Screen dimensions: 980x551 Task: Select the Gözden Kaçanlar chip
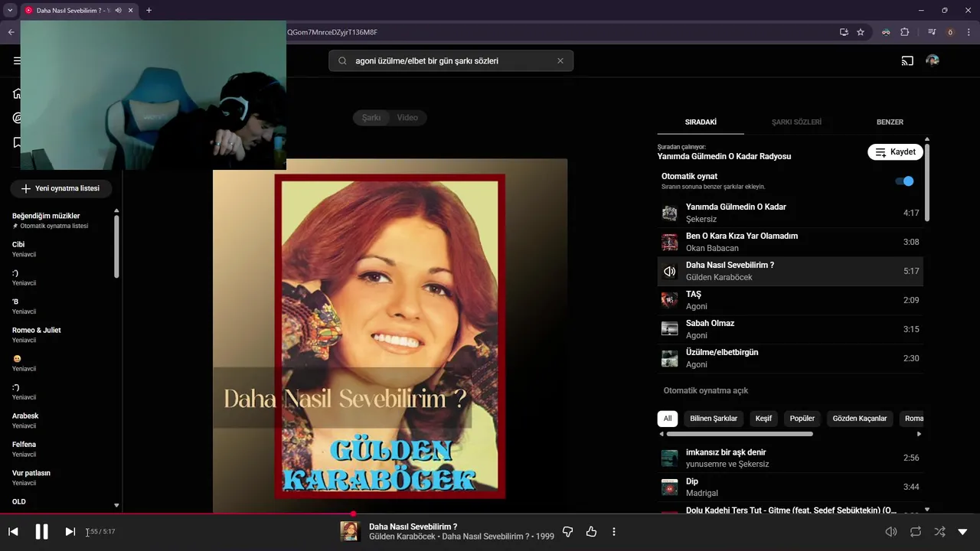(x=860, y=419)
